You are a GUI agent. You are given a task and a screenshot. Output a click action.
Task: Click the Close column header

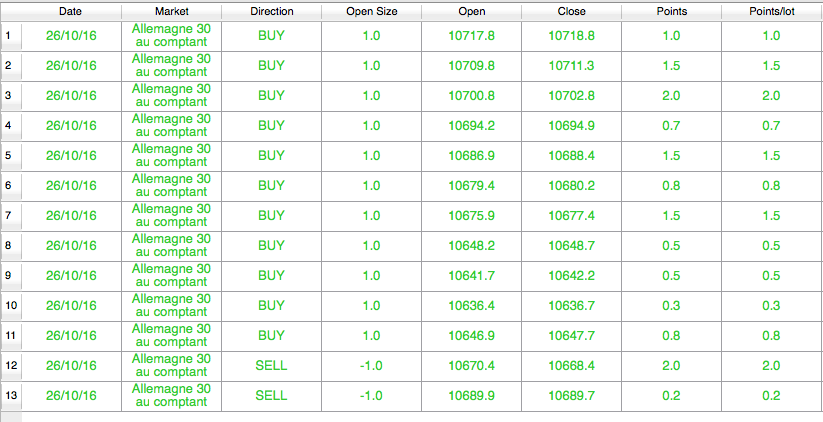tap(571, 12)
